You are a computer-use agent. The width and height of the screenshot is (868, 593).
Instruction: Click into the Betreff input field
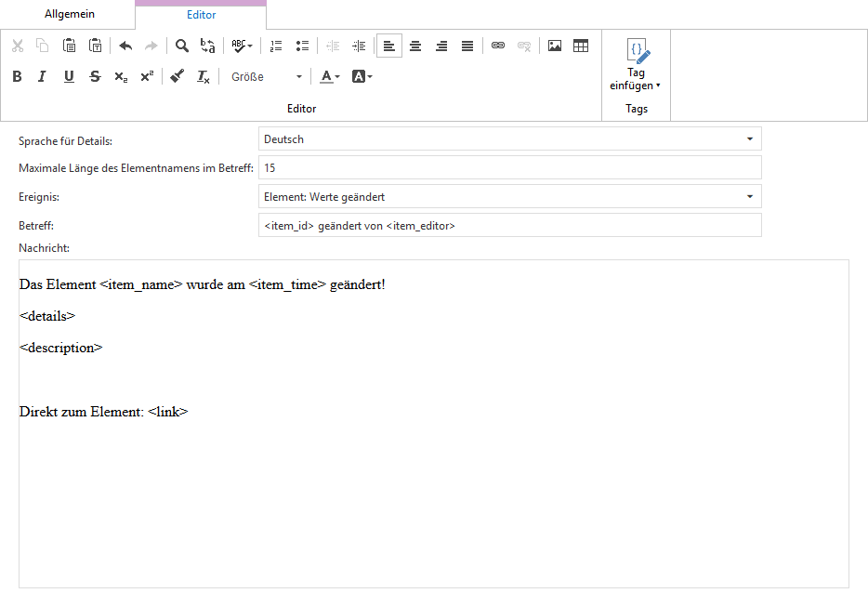coord(509,226)
